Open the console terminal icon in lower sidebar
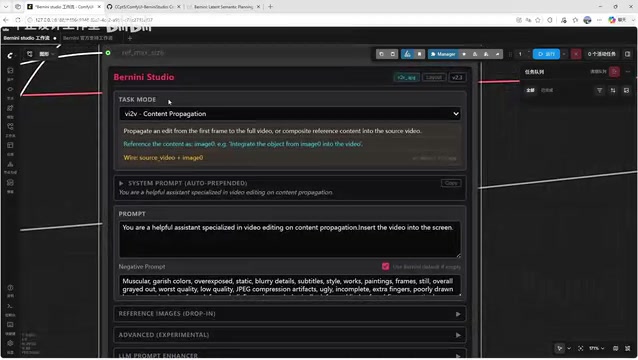 (10, 306)
